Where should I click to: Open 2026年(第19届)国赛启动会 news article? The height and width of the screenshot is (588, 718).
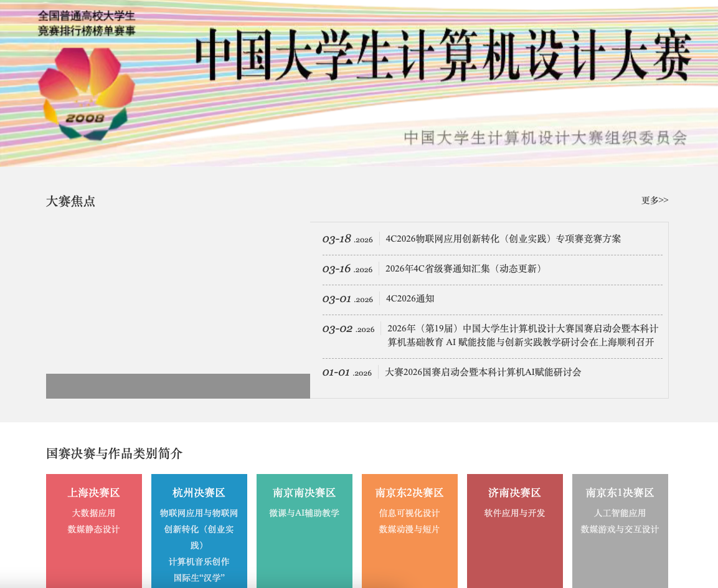522,335
